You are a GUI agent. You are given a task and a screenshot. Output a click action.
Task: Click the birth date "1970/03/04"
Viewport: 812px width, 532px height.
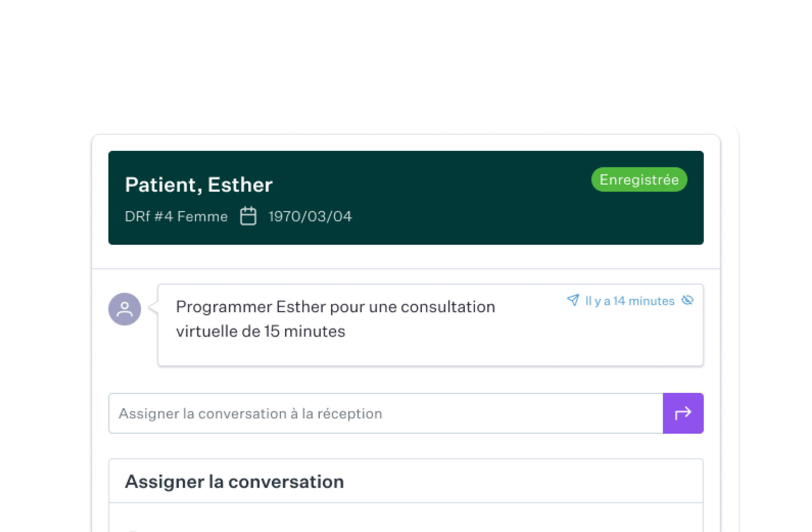click(x=310, y=216)
